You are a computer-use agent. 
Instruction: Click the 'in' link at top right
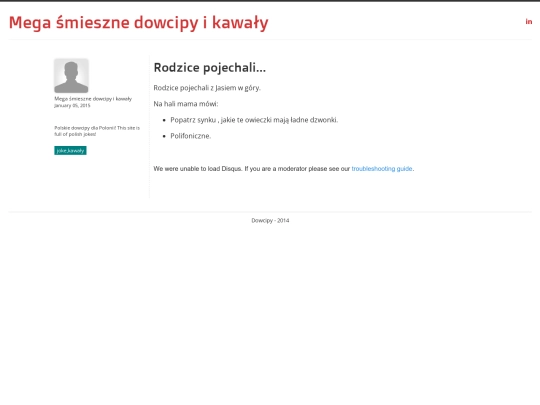click(529, 22)
